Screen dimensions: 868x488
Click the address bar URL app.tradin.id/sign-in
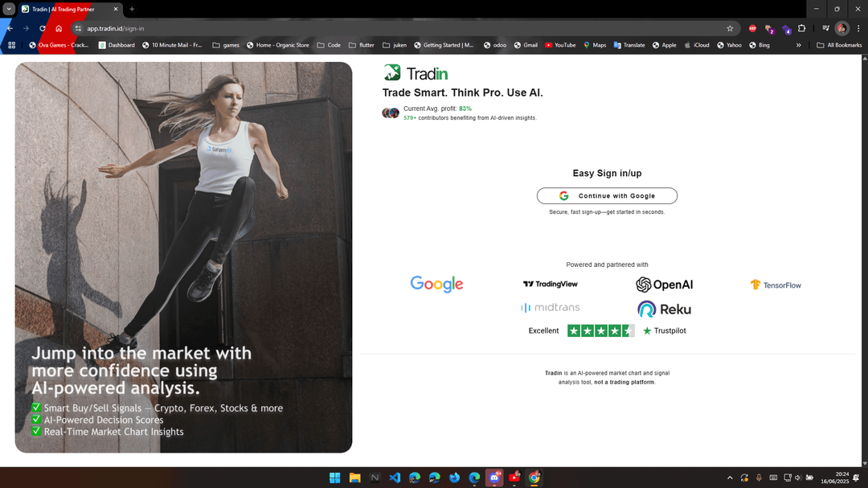(115, 28)
